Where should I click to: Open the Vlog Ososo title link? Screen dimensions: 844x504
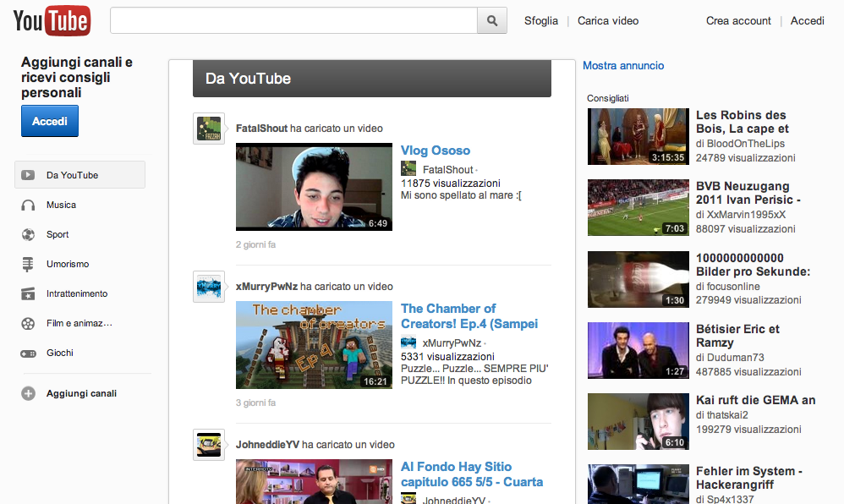pos(436,151)
